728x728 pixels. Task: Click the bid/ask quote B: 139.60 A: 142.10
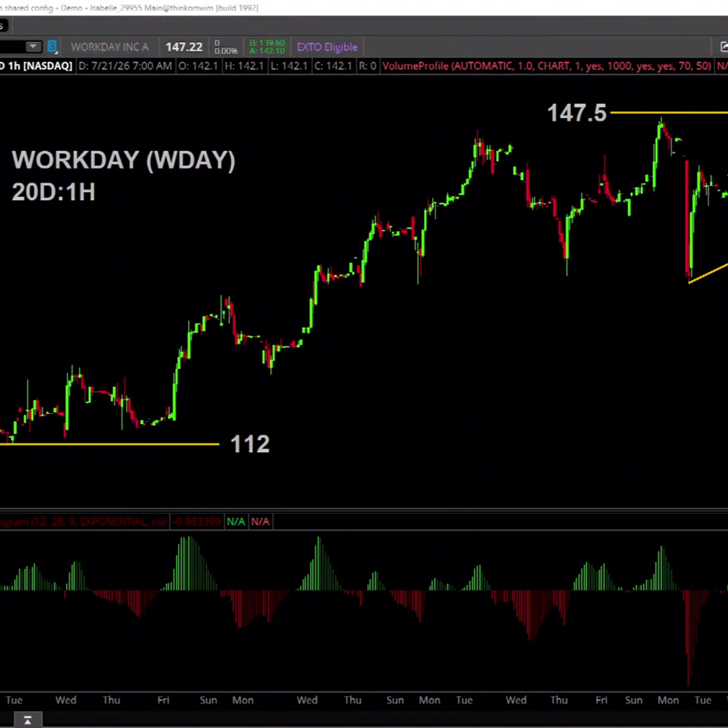click(267, 47)
